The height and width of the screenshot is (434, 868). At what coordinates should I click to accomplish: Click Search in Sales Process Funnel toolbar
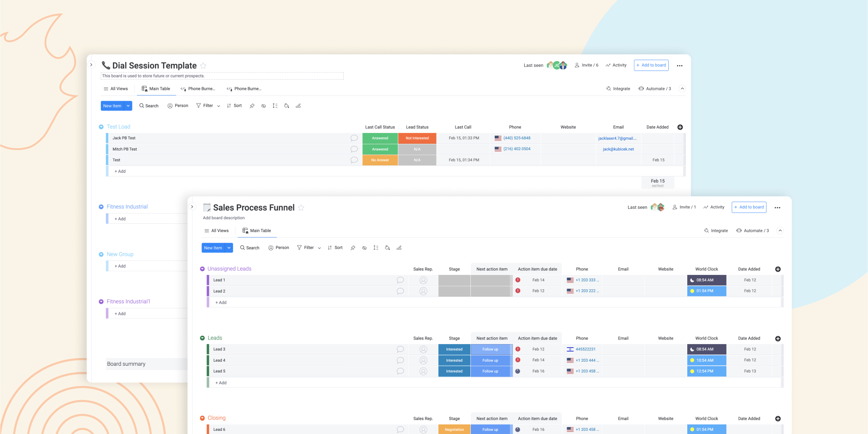point(250,248)
